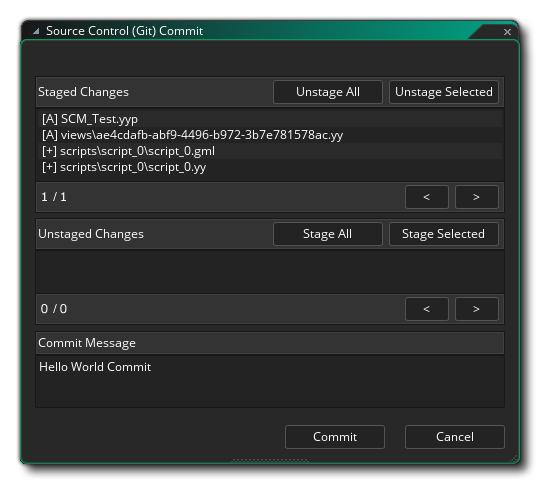Click the Unstage Selected button
Image resolution: width=540 pixels, height=484 pixels.
click(x=444, y=92)
